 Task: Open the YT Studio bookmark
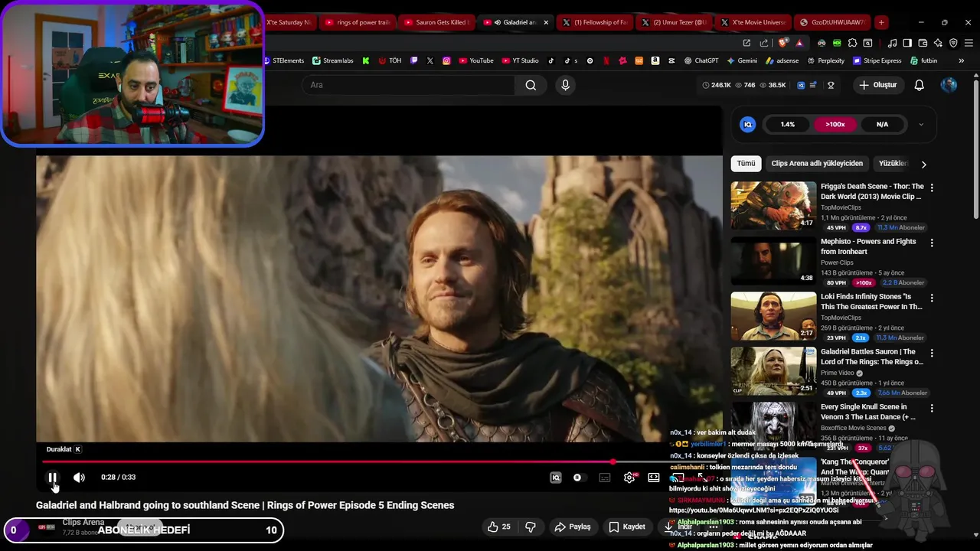point(520,60)
